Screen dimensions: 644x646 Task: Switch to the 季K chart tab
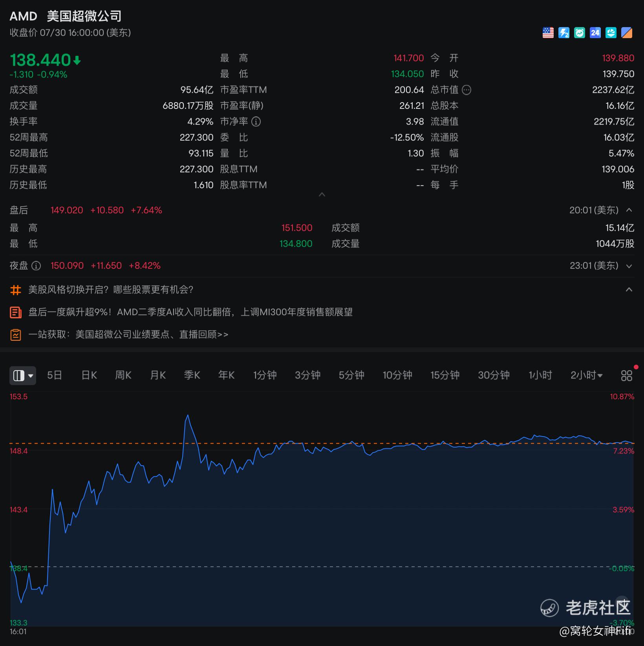point(192,375)
